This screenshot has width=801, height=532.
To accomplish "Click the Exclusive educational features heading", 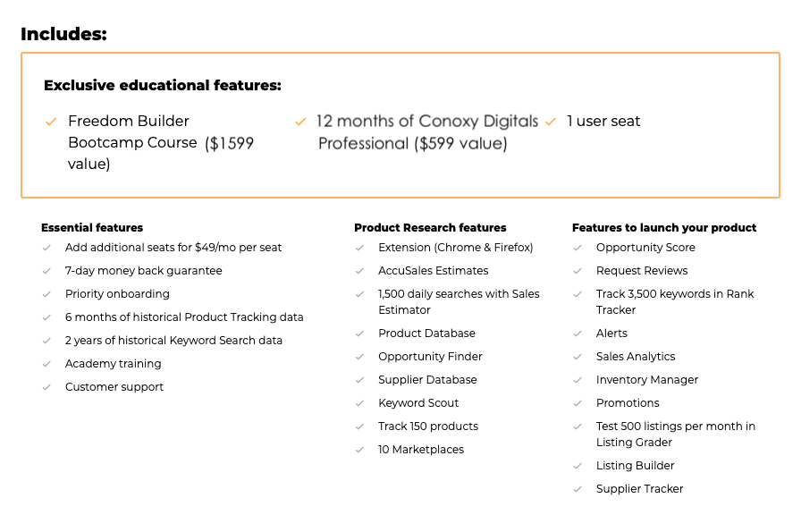I will tap(163, 85).
